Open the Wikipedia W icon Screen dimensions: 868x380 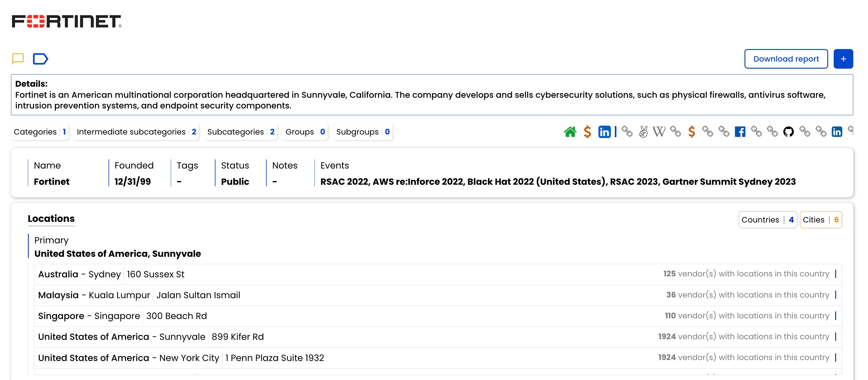click(x=659, y=132)
